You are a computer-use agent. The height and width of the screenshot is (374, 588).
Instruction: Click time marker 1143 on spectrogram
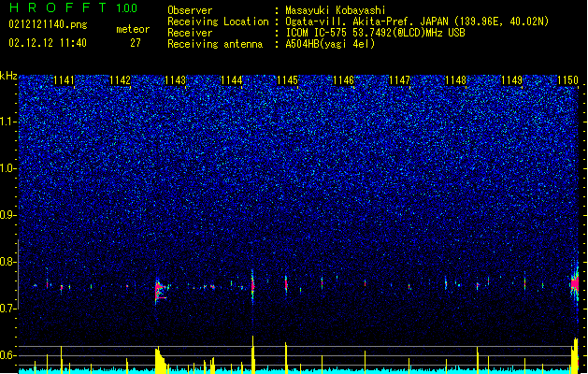(176, 80)
